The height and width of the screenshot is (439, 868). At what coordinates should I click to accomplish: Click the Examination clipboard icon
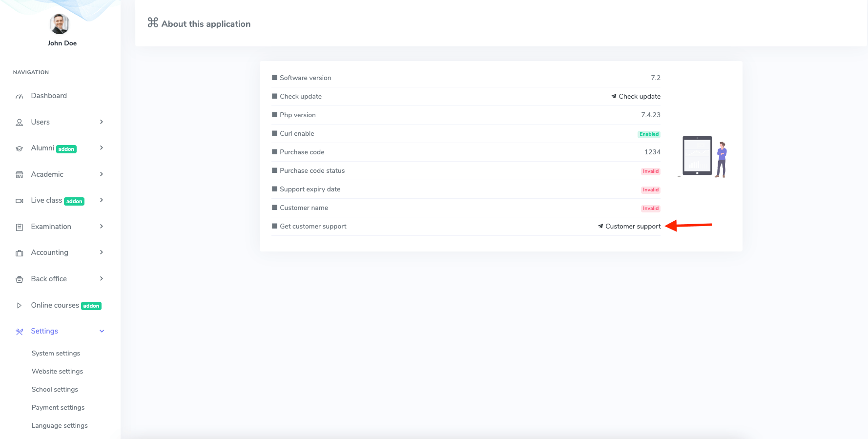coord(20,227)
